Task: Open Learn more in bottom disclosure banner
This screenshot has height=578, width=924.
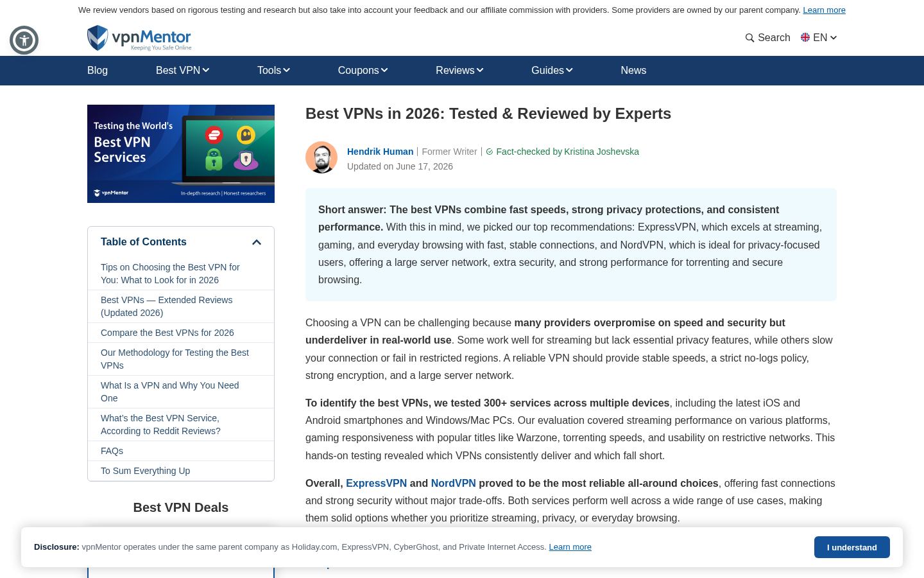Action: pyautogui.click(x=570, y=547)
